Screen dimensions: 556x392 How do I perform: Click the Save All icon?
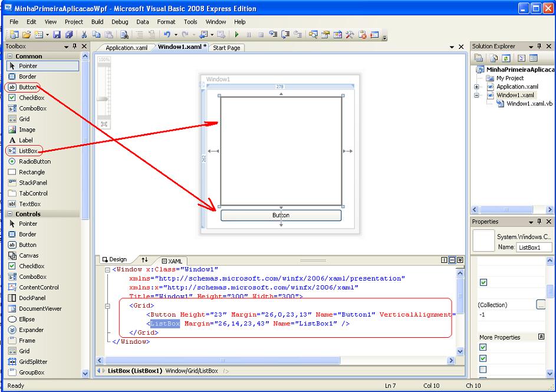coord(69,34)
